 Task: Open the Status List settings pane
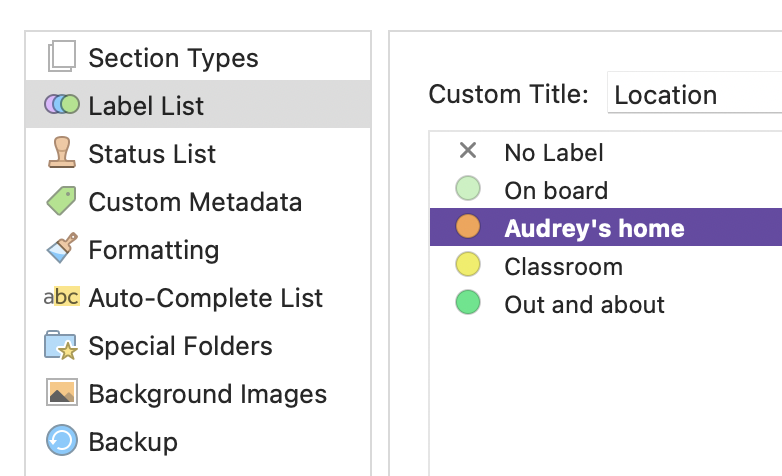click(x=198, y=153)
